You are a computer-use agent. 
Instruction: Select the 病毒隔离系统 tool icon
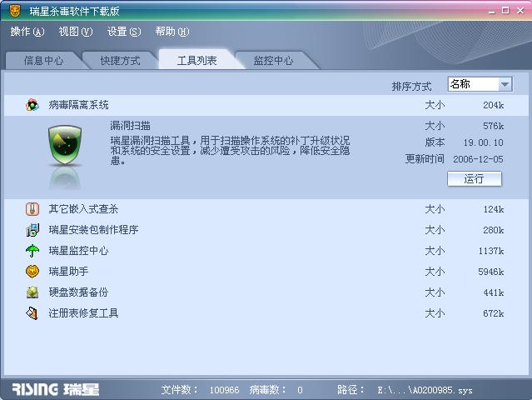32,105
